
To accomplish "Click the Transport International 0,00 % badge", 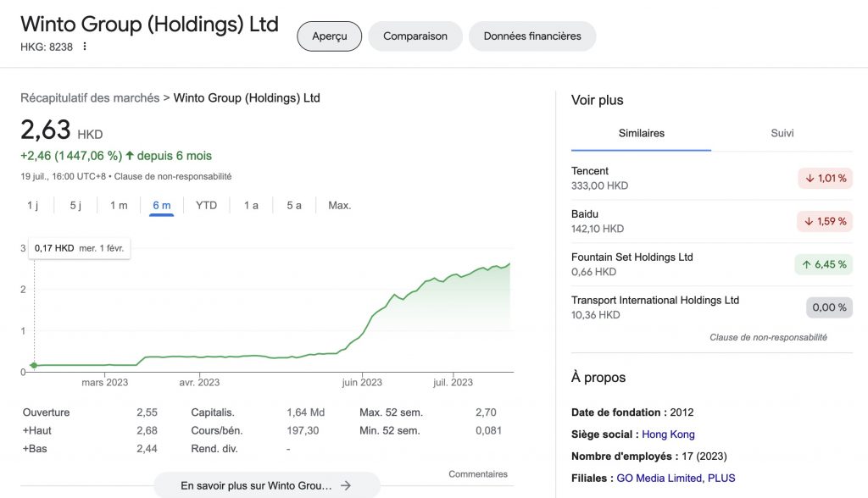I will click(829, 307).
